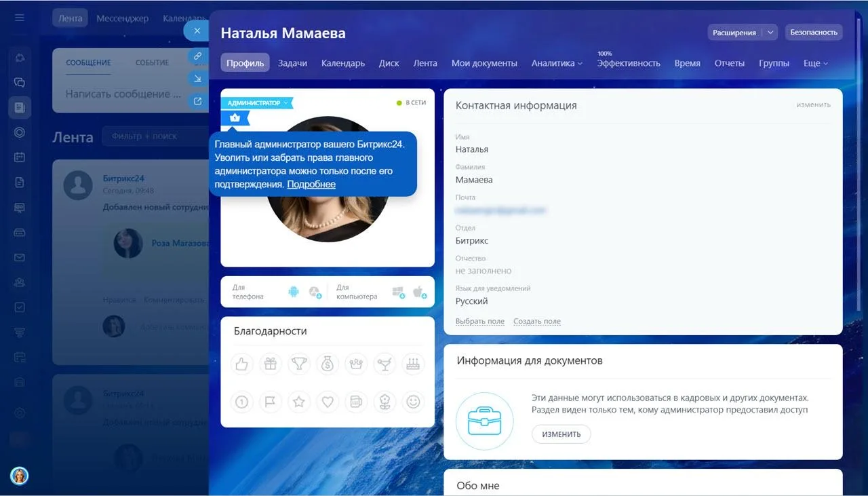Open the Мои документы tab
Screen dimensions: 868x496
(x=484, y=63)
